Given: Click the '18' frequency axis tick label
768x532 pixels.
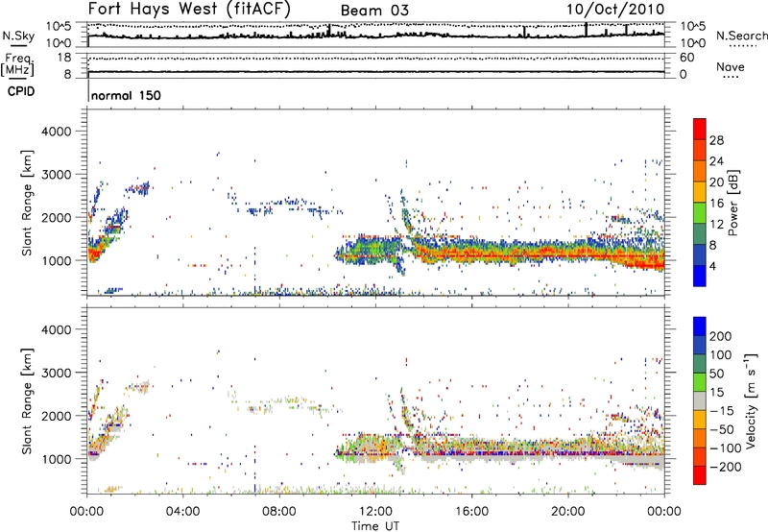Looking at the screenshot, I should pyautogui.click(x=64, y=58).
